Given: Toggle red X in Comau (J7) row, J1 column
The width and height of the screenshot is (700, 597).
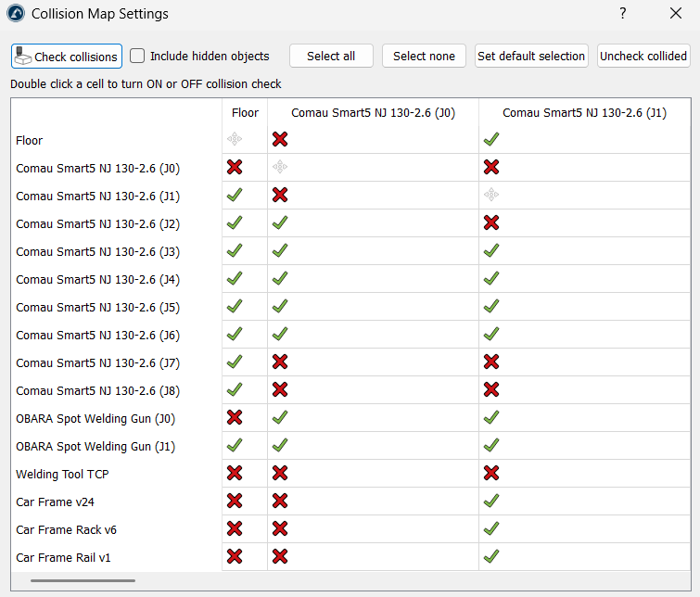Looking at the screenshot, I should point(491,362).
